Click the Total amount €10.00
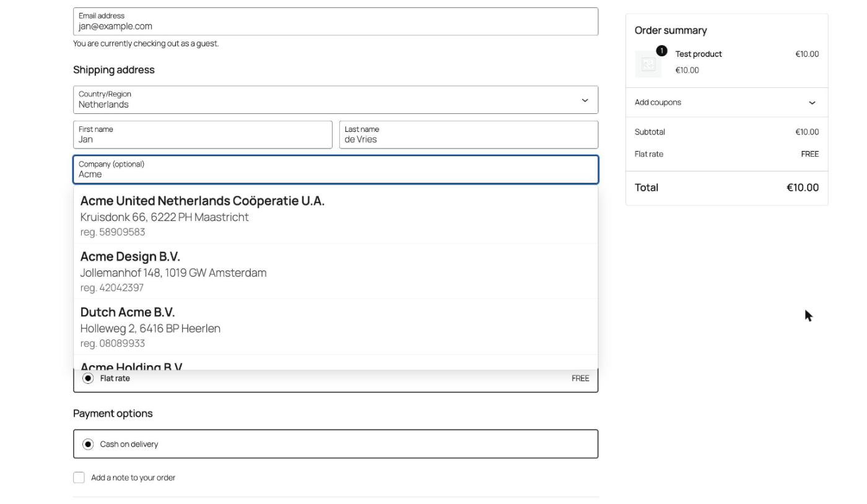Screen dimensions: 867x504 [x=803, y=188]
